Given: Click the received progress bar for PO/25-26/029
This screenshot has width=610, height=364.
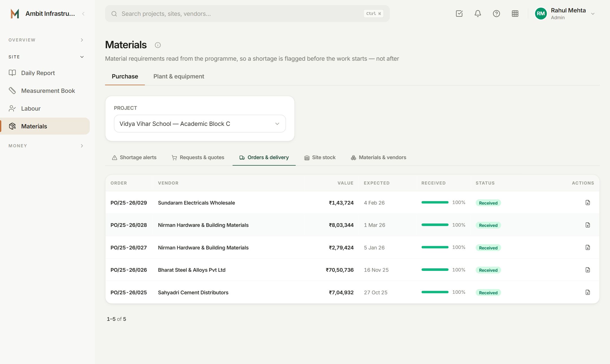Looking at the screenshot, I should (435, 202).
